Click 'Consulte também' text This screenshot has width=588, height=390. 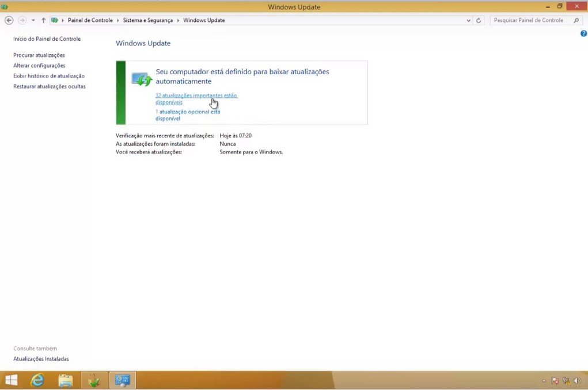click(35, 349)
